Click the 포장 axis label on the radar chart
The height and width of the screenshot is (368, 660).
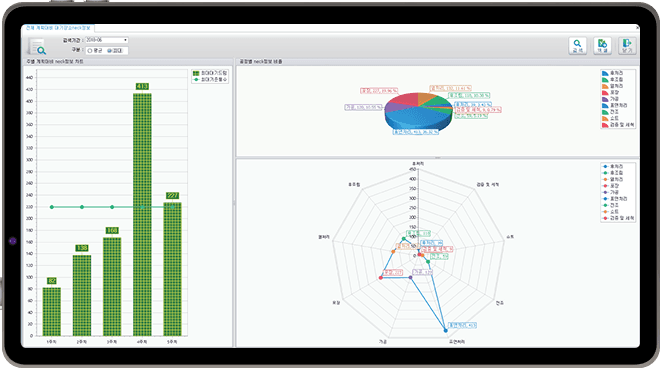click(x=336, y=302)
